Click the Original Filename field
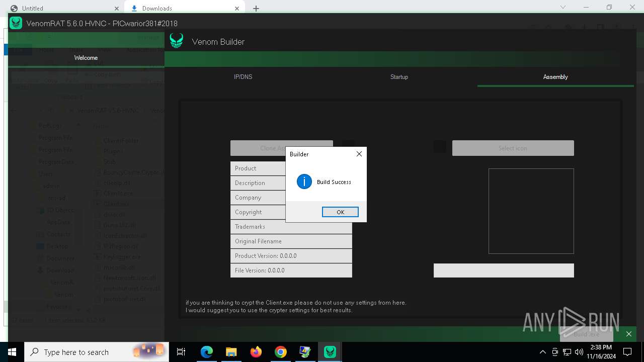 click(x=291, y=241)
